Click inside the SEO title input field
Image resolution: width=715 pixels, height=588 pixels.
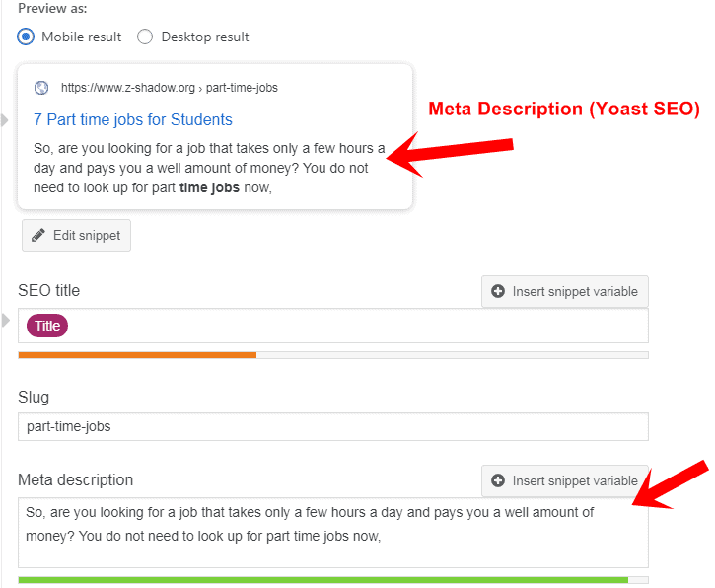tap(355, 326)
